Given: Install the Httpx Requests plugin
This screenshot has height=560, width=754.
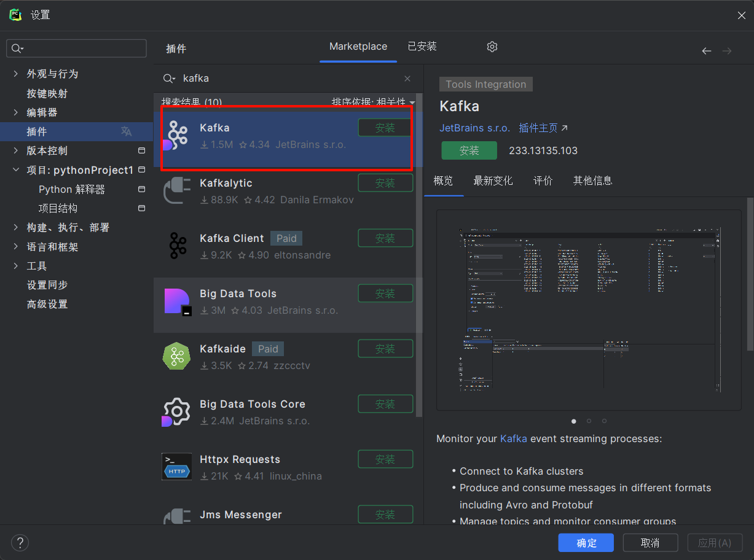Looking at the screenshot, I should tap(385, 459).
